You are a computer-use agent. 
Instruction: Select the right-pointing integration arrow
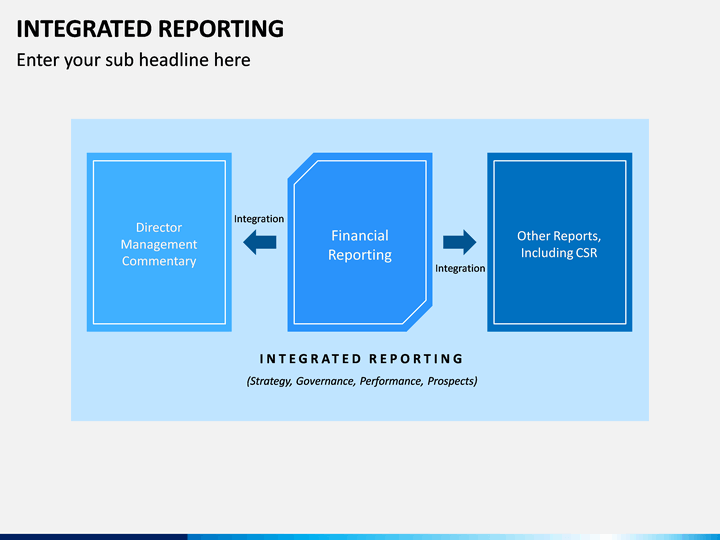tap(460, 242)
